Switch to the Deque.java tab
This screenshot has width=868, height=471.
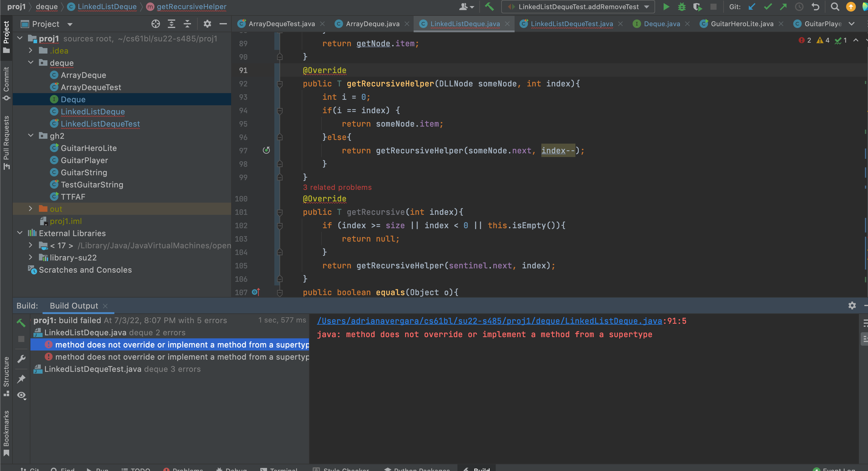point(661,24)
